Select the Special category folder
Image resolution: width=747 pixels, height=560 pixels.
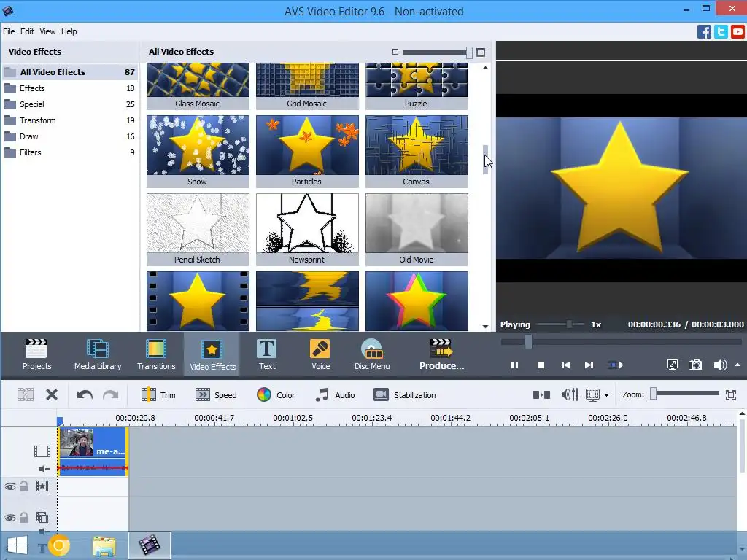69,104
